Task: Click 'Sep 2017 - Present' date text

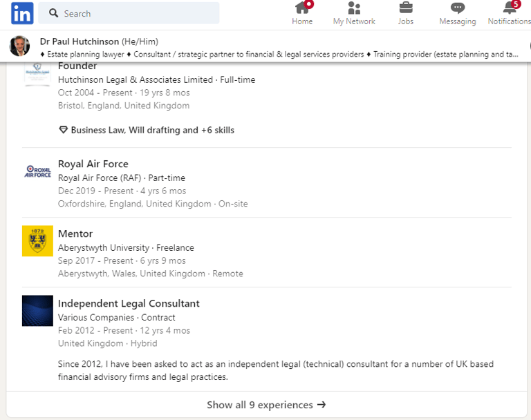Action: point(95,260)
